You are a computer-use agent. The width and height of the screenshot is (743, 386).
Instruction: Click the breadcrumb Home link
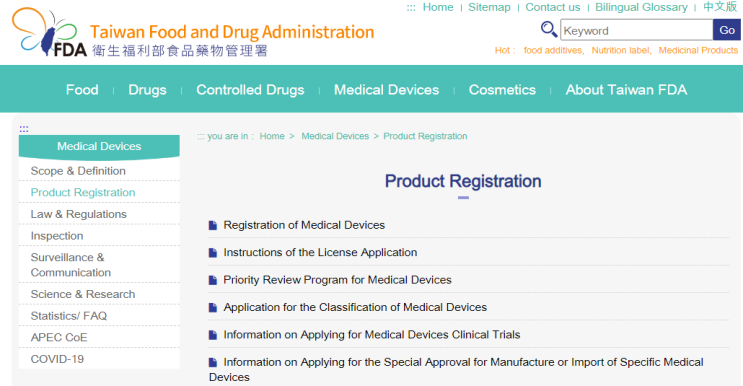pos(272,136)
